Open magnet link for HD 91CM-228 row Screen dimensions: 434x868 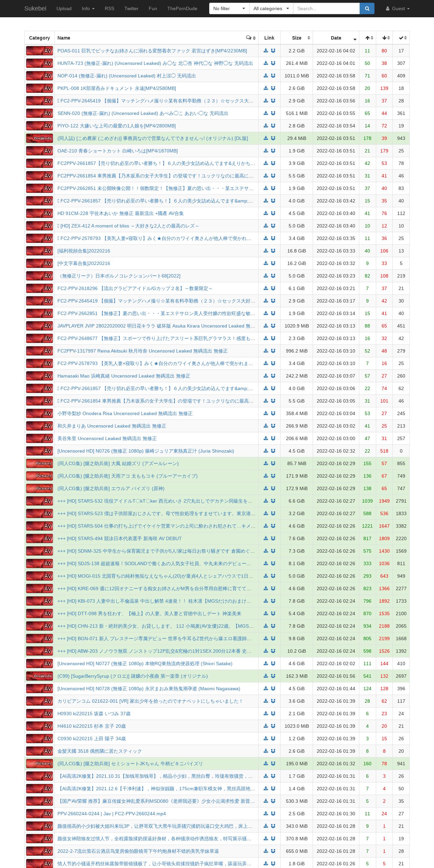pyautogui.click(x=273, y=213)
